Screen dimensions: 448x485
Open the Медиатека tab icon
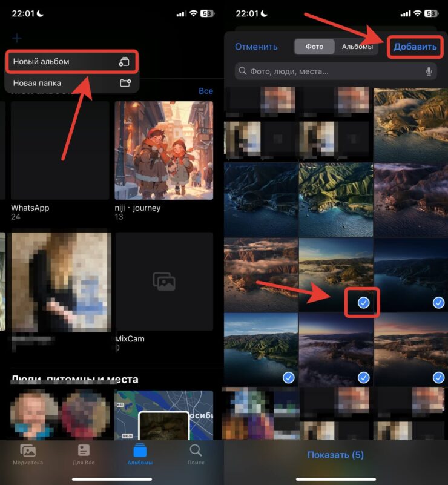(x=28, y=454)
